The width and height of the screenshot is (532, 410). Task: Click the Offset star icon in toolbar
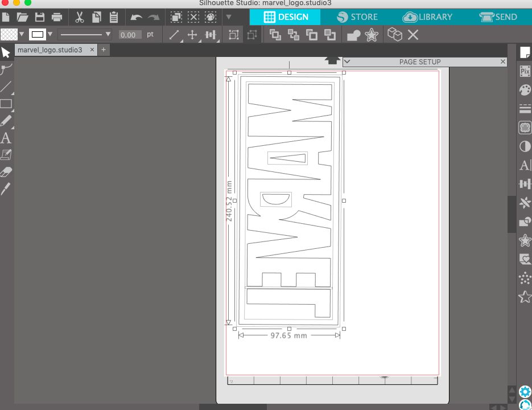372,35
